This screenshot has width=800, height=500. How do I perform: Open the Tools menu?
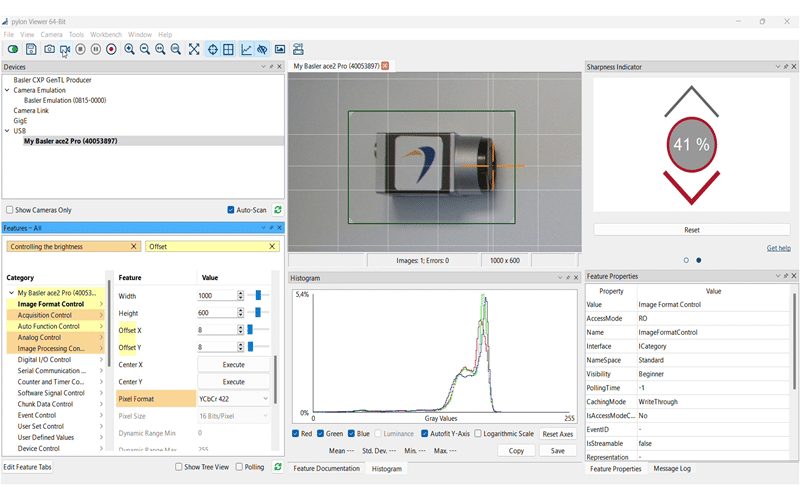tap(76, 35)
